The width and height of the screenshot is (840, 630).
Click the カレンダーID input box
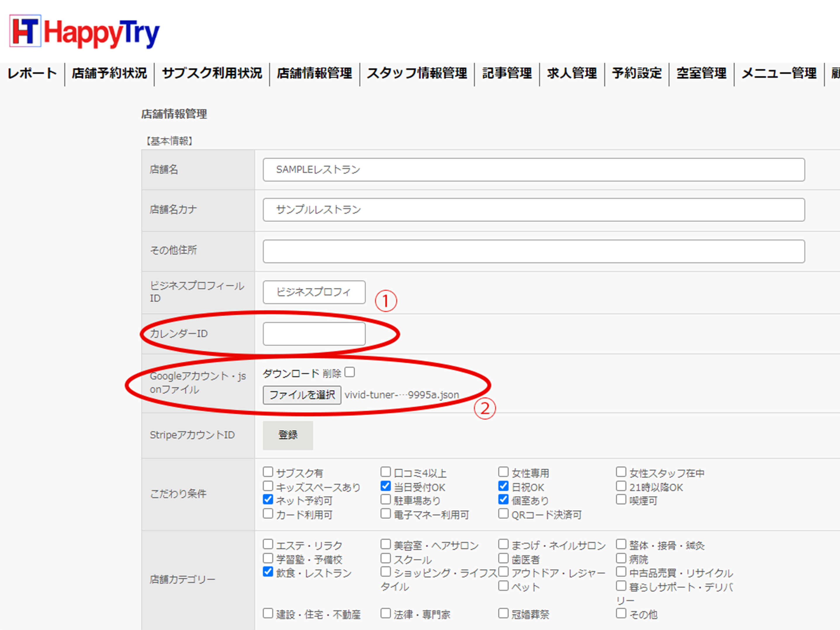314,334
